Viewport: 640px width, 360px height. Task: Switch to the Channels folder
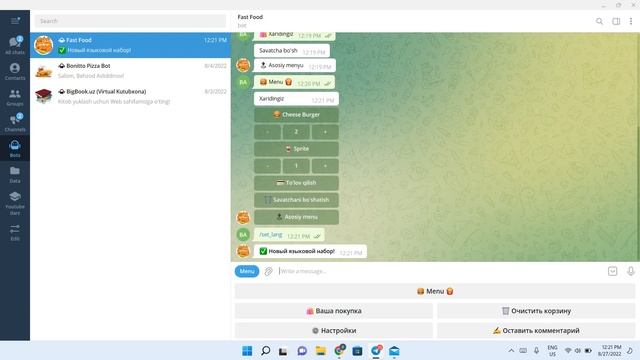click(x=15, y=122)
